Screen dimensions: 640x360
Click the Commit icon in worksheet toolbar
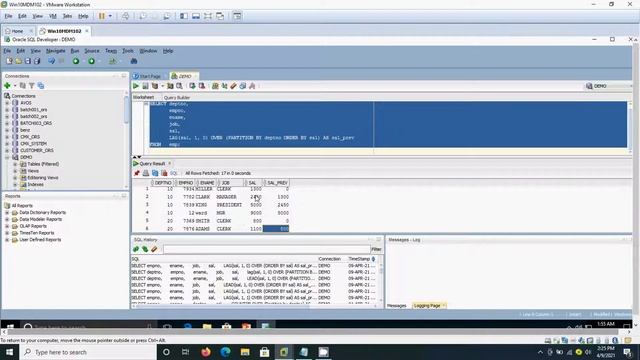coord(192,86)
